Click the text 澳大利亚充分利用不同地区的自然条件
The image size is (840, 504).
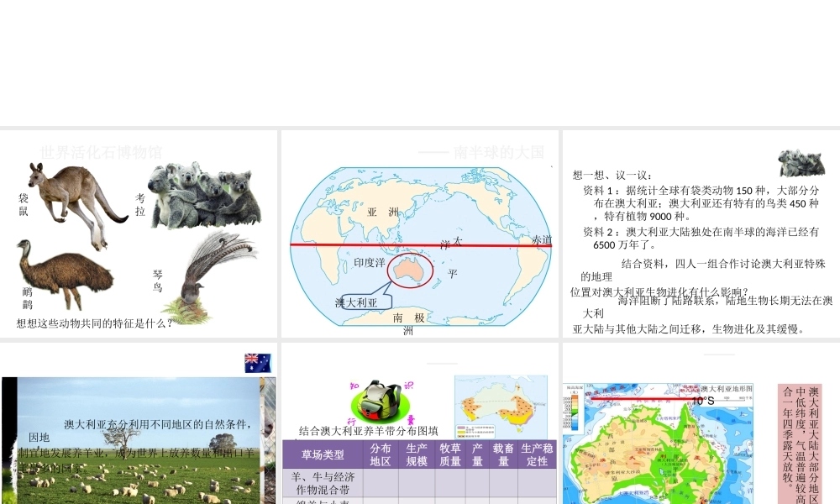click(158, 424)
